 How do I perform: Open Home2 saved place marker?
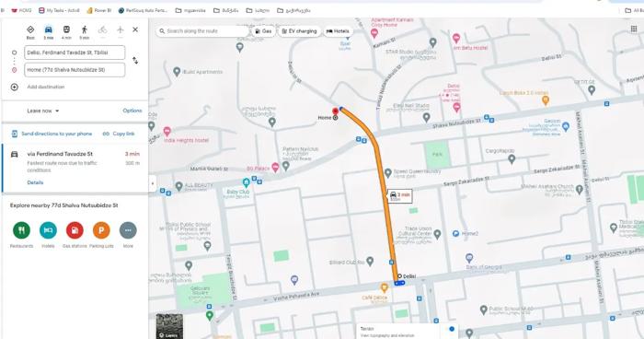(455, 233)
